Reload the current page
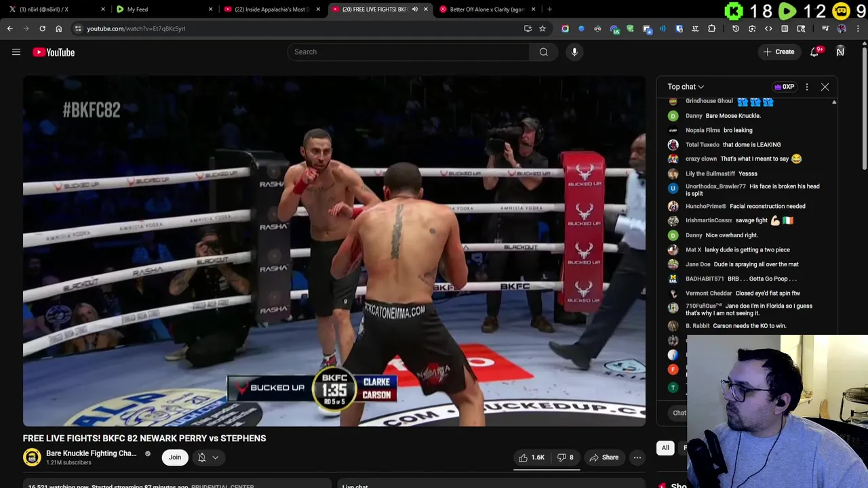Screen dimensions: 868x488 pyautogui.click(x=42, y=28)
